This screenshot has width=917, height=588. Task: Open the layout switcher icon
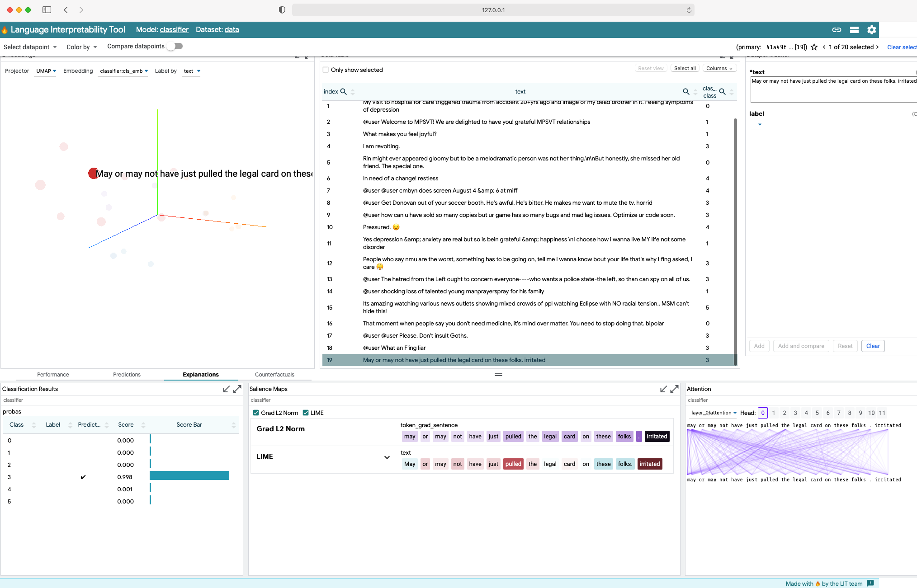[854, 30]
